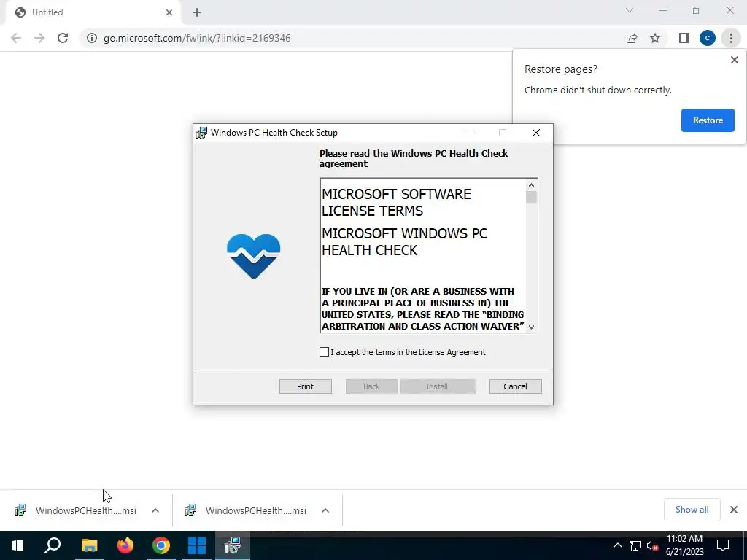
Task: Open the blue Windows tile app in taskbar
Action: [x=197, y=545]
